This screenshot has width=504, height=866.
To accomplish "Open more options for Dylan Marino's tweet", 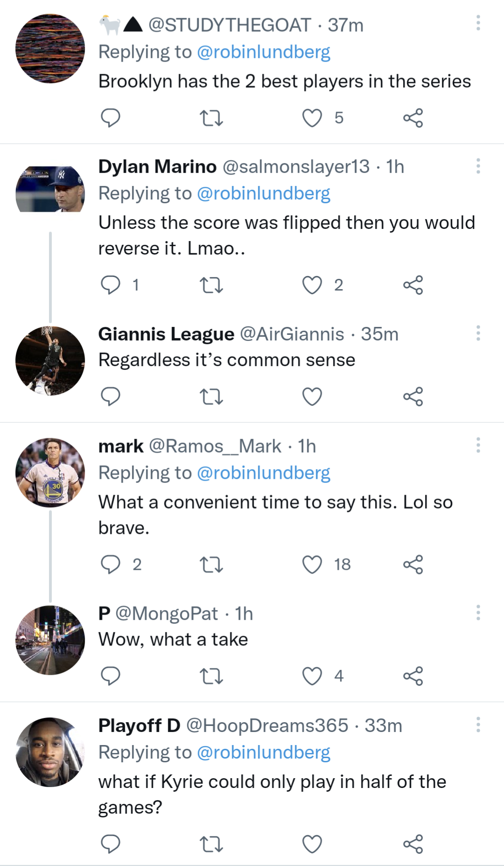I will [478, 166].
